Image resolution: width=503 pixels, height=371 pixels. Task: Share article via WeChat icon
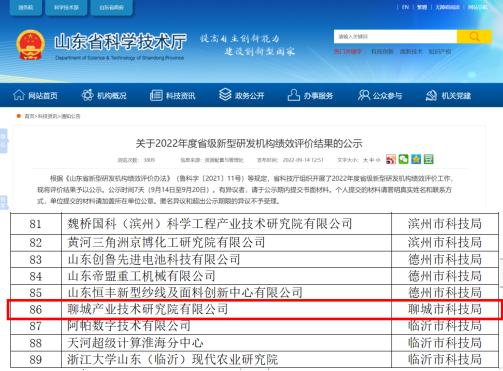(403, 159)
